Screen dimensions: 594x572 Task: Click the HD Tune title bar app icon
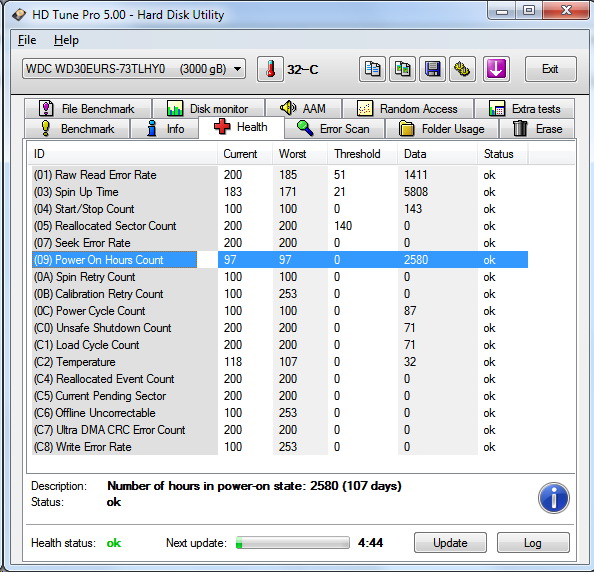click(x=19, y=15)
